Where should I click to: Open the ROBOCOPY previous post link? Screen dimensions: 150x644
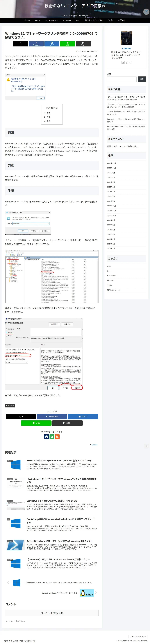point(59,582)
